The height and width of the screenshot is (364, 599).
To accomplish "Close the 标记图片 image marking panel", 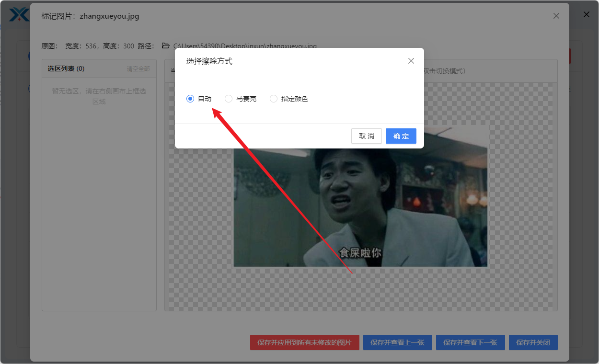I will [x=556, y=16].
